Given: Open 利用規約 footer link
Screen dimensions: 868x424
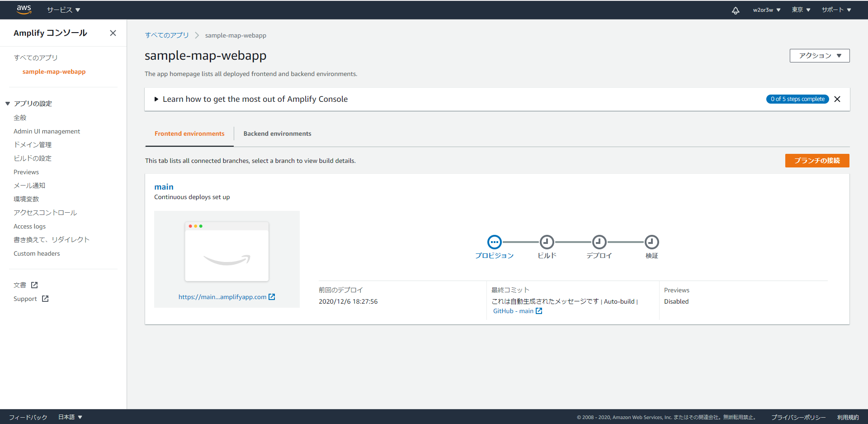Looking at the screenshot, I should click(848, 417).
